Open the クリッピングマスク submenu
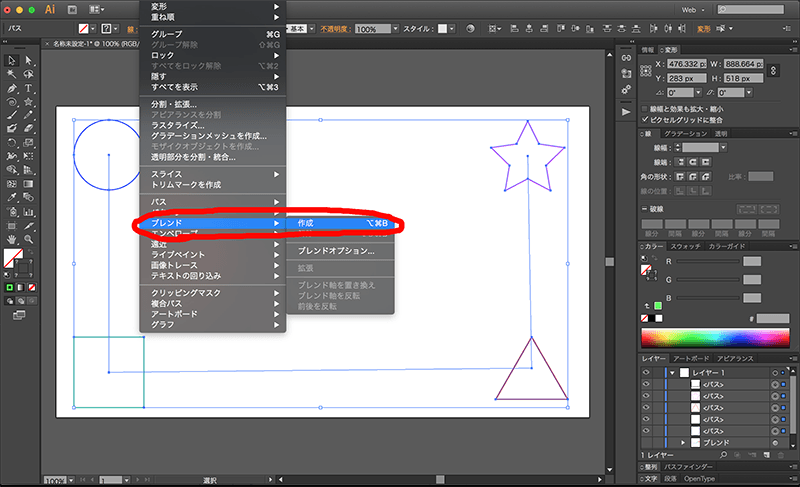 pyautogui.click(x=213, y=293)
